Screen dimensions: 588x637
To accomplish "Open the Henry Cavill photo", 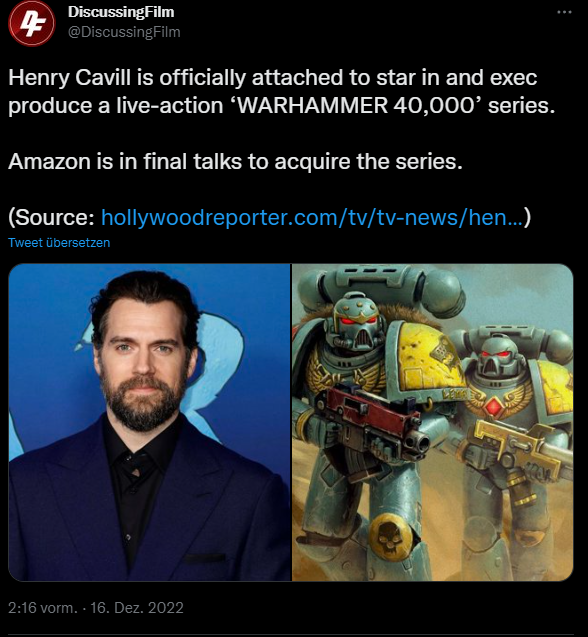I will [x=150, y=422].
